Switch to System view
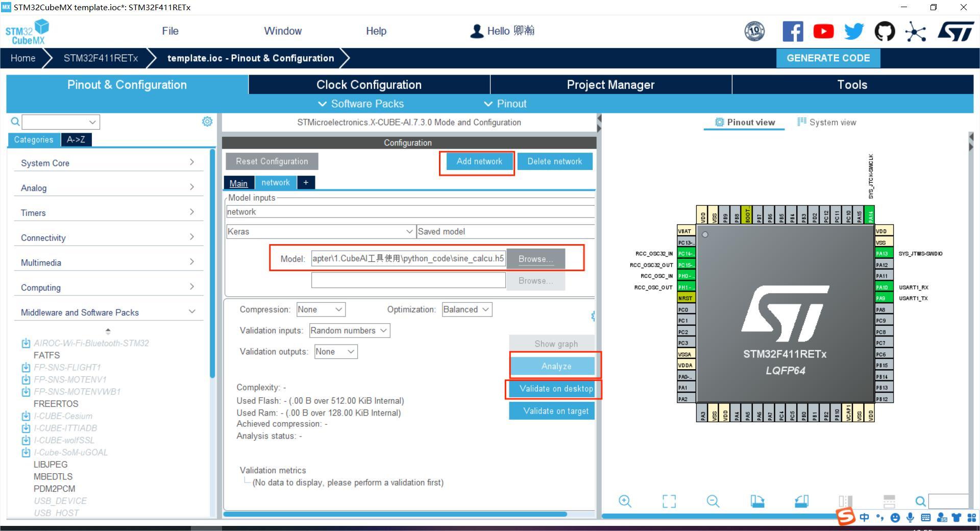 [x=827, y=123]
